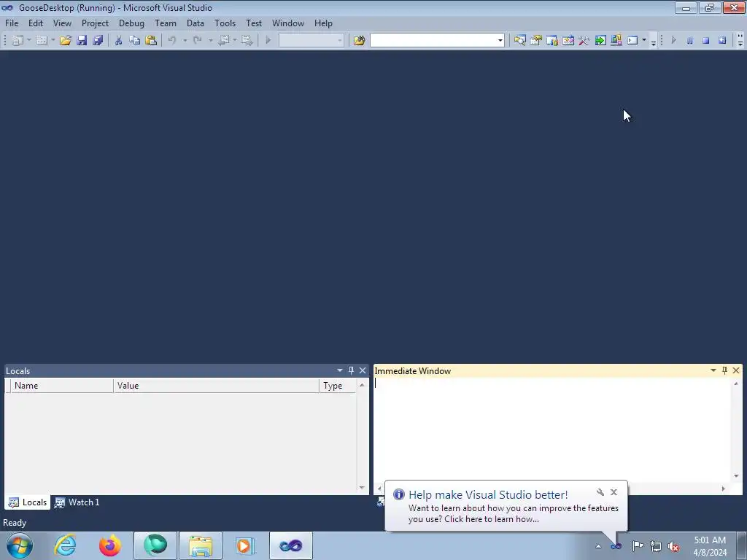The width and height of the screenshot is (747, 560).
Task: Click the Paste clipboard icon
Action: click(151, 41)
